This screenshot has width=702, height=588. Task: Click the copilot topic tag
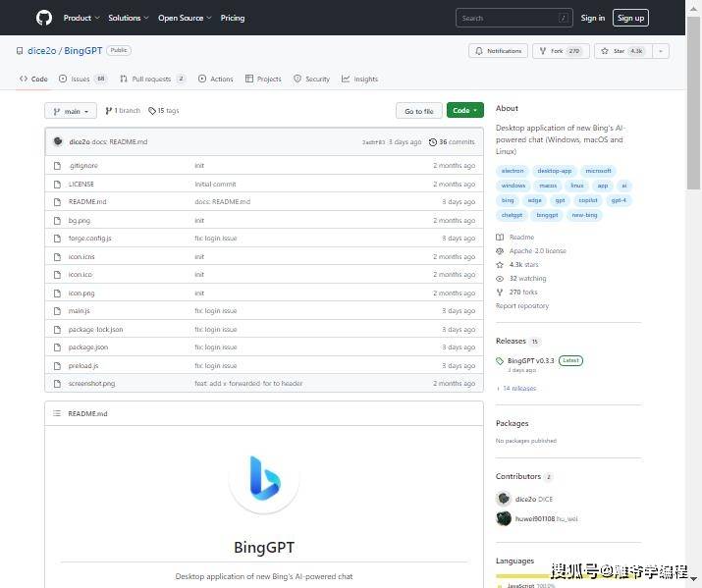click(x=588, y=200)
